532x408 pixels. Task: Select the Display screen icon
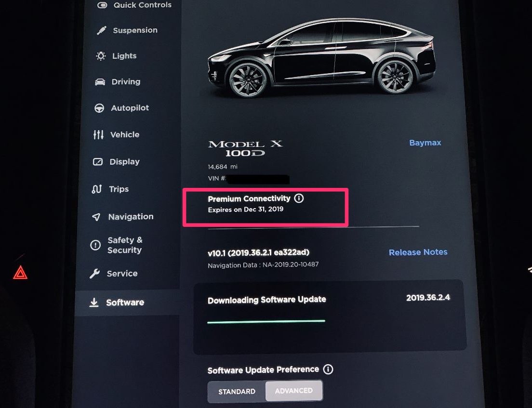coord(98,162)
